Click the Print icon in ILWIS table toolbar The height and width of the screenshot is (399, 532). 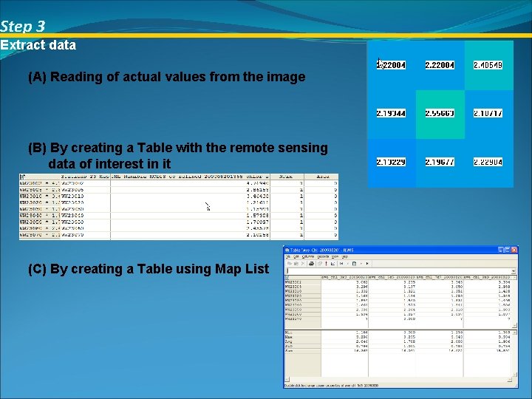pos(312,264)
